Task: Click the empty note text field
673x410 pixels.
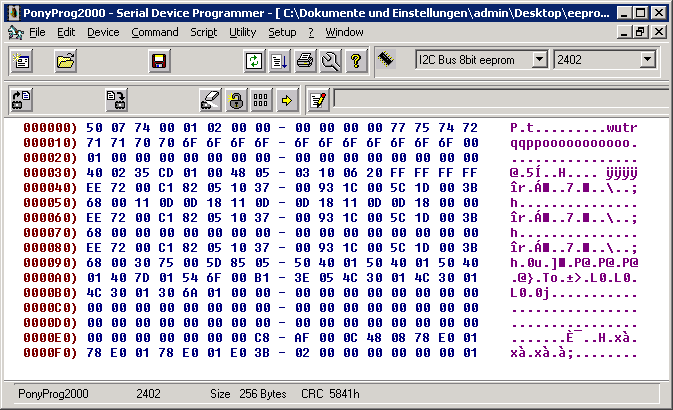Action: point(501,99)
